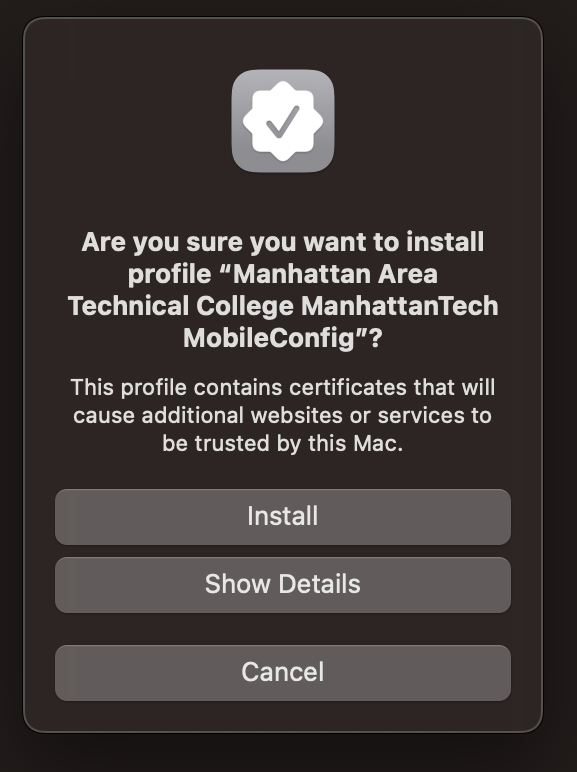Click "Manhattan Area" in the profile name
Screen dimensions: 577x772
[335, 274]
